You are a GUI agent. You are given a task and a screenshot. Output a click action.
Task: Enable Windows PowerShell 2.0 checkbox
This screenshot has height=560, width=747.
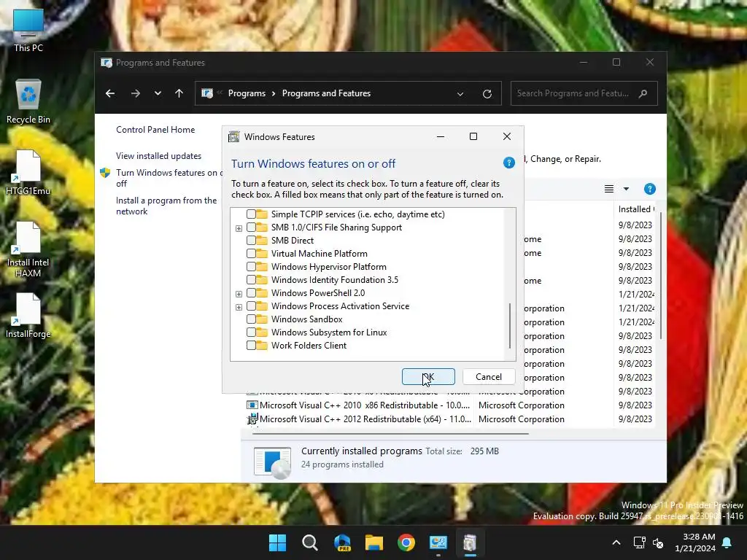click(251, 293)
